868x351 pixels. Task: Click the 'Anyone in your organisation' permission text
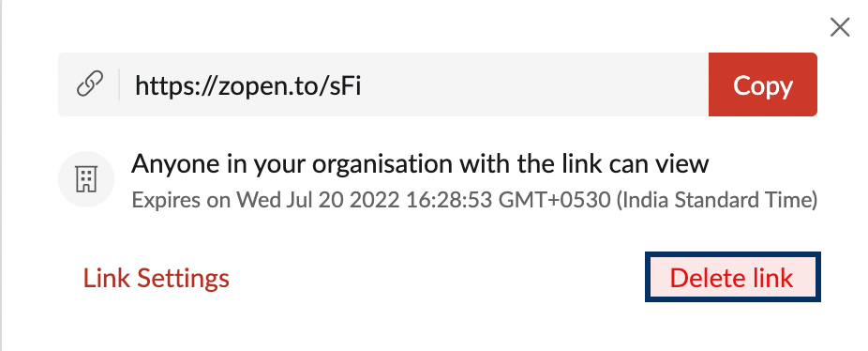420,164
